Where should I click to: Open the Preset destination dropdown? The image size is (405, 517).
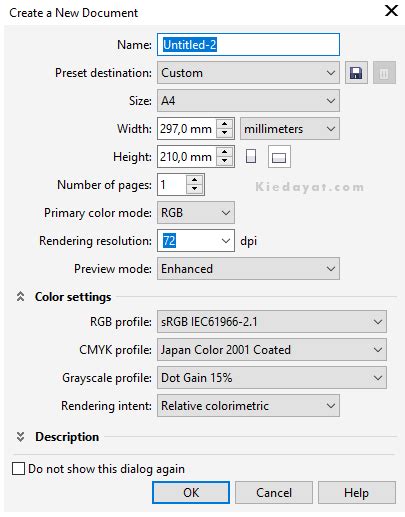coord(248,73)
